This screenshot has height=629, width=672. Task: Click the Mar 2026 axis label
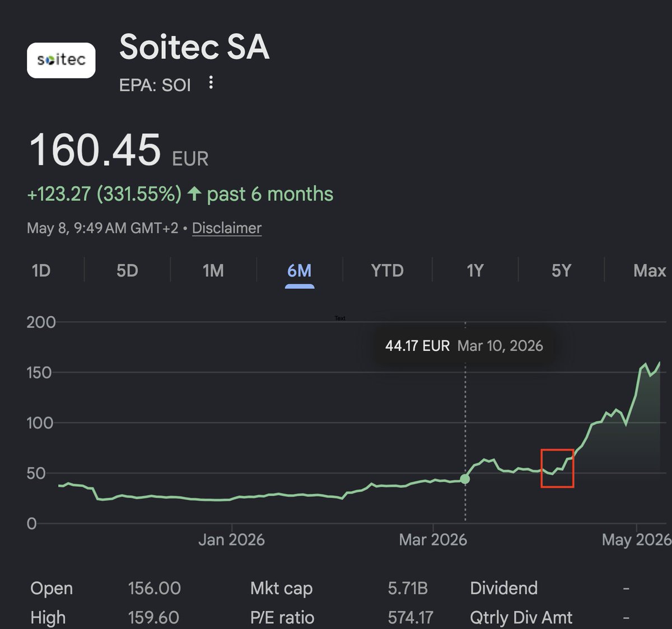click(433, 539)
